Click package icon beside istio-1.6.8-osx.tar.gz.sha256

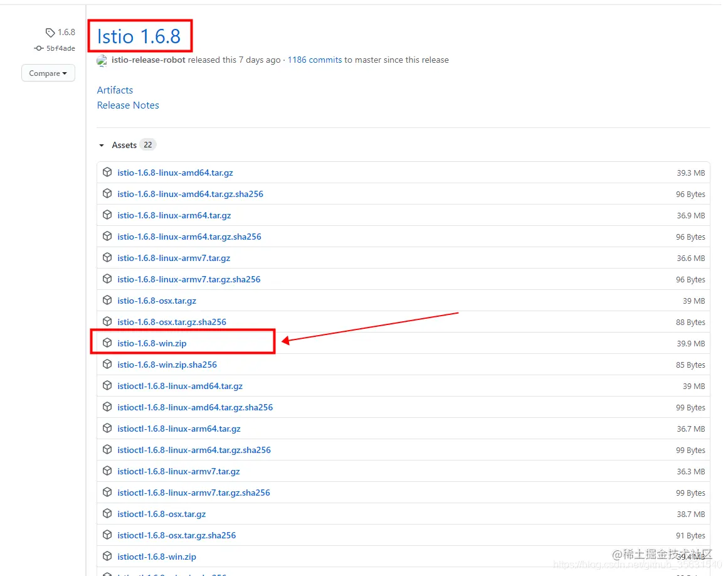[107, 322]
